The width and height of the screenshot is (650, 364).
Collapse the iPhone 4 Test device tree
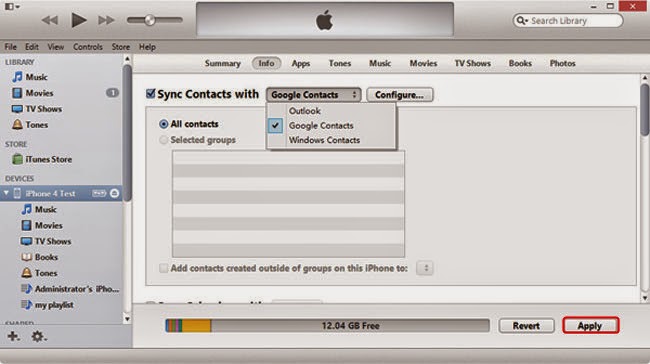point(6,193)
